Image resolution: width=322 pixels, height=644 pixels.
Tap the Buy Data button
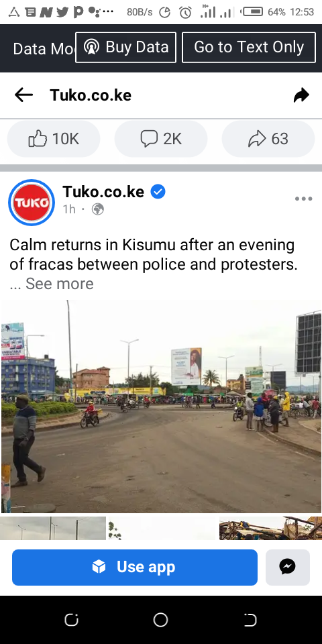click(x=125, y=47)
